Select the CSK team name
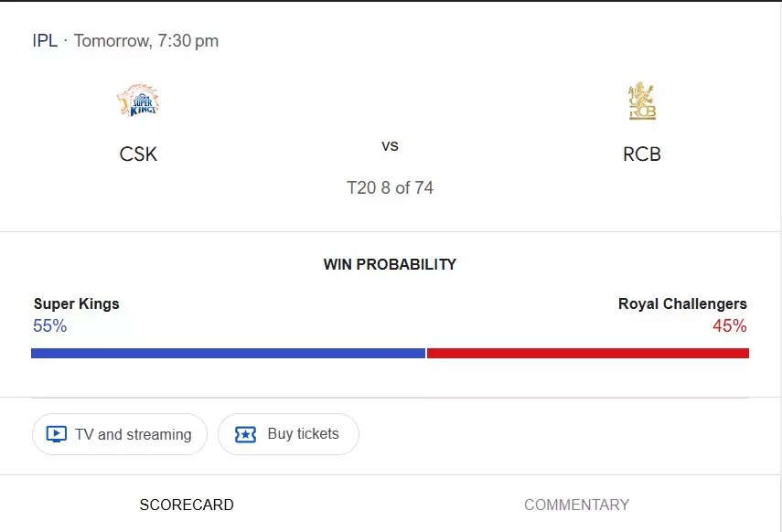Screen dimensions: 782x532 coord(138,154)
